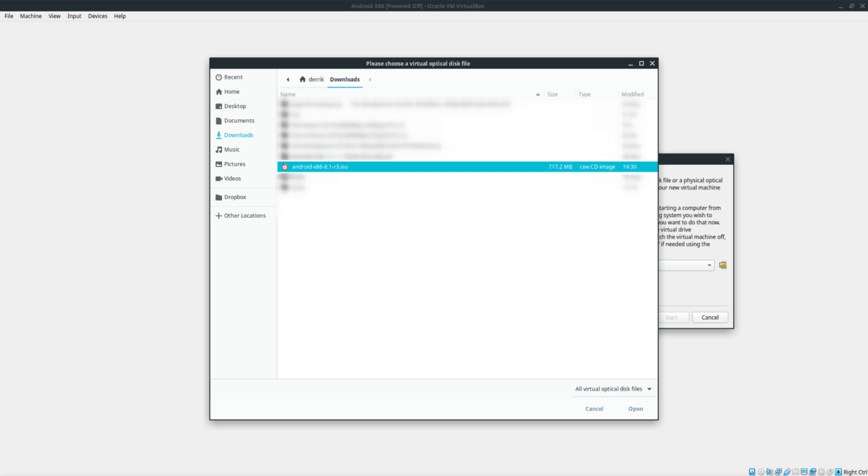
Task: Open the File menu
Action: (x=9, y=16)
